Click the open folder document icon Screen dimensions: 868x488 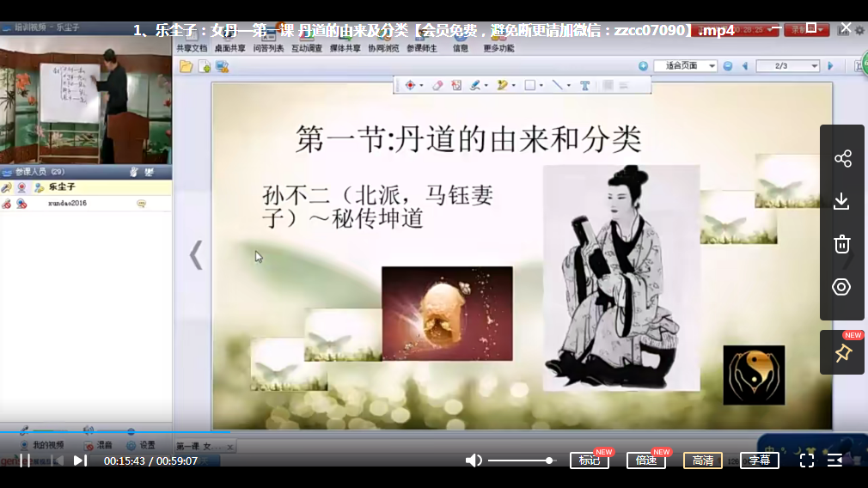(186, 67)
